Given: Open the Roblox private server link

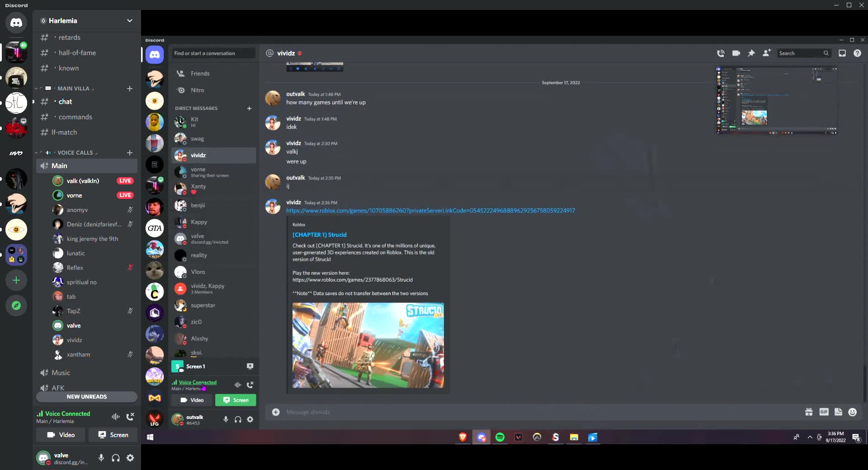Looking at the screenshot, I should click(x=430, y=211).
